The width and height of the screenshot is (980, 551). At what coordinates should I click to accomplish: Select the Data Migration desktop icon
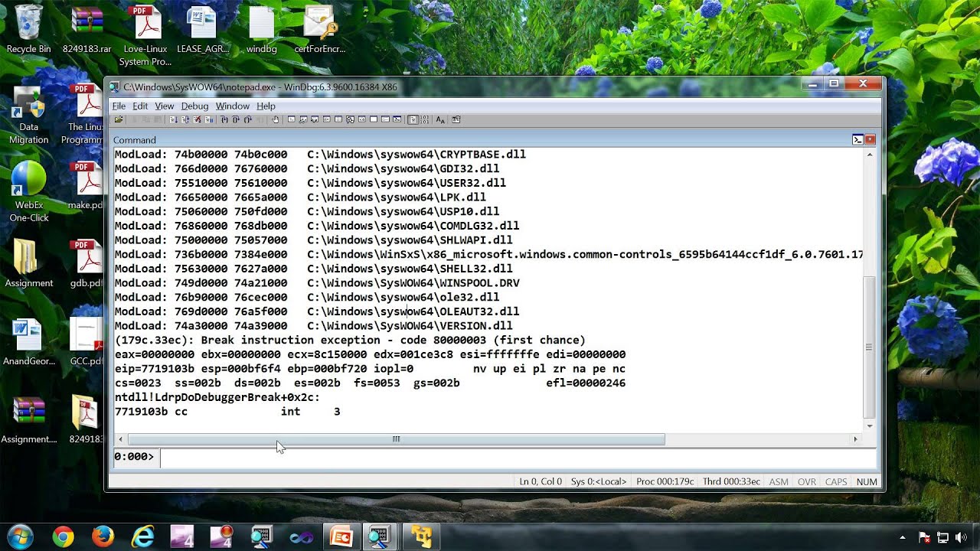(29, 113)
